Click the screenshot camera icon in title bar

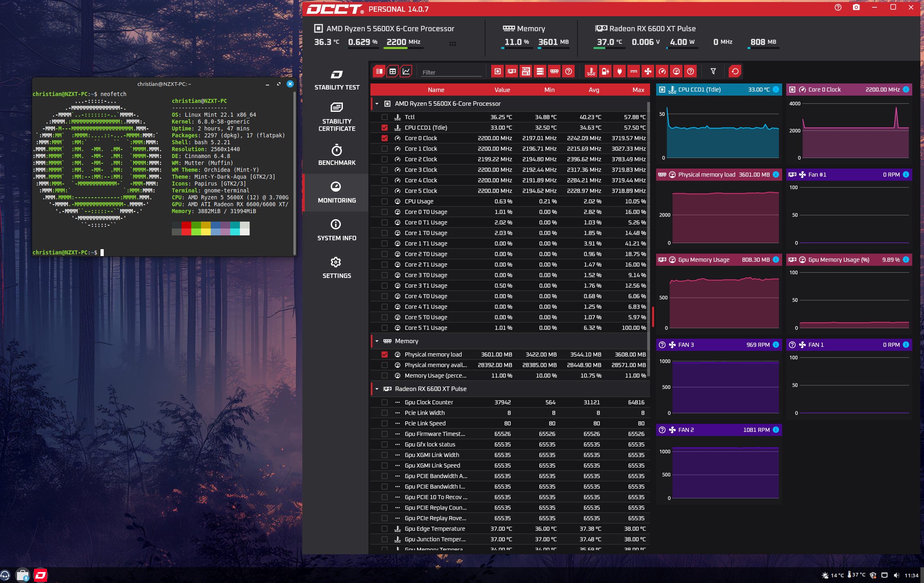(x=856, y=8)
